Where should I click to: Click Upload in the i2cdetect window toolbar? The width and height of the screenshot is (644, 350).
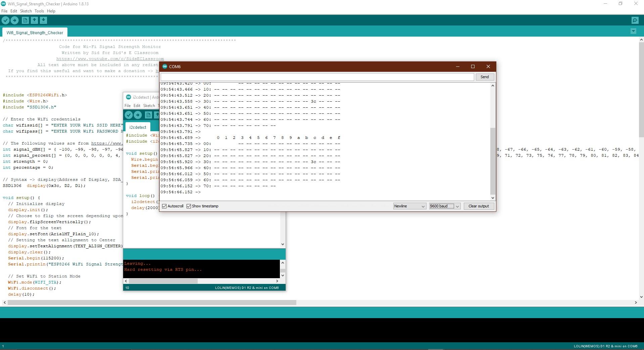[x=138, y=115]
